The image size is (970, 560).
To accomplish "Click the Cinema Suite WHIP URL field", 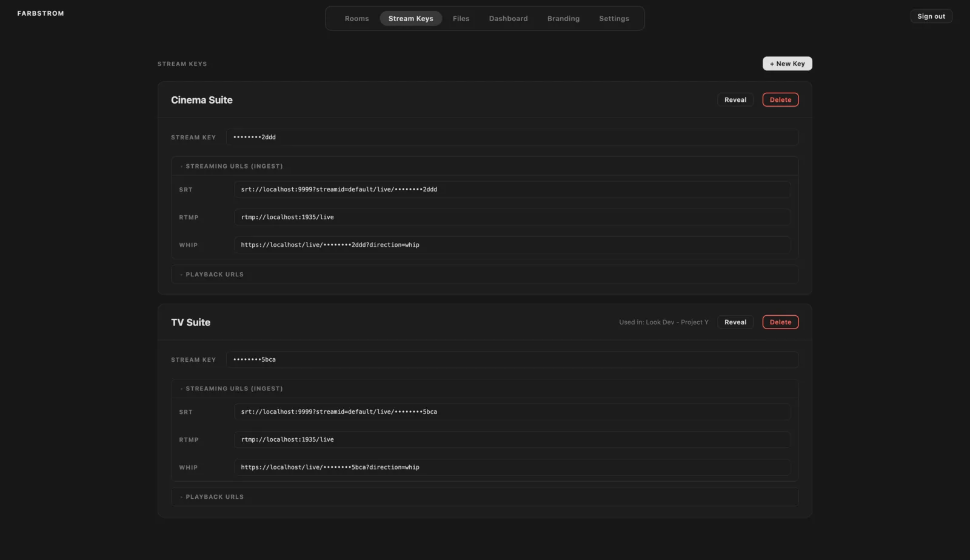I will point(512,245).
